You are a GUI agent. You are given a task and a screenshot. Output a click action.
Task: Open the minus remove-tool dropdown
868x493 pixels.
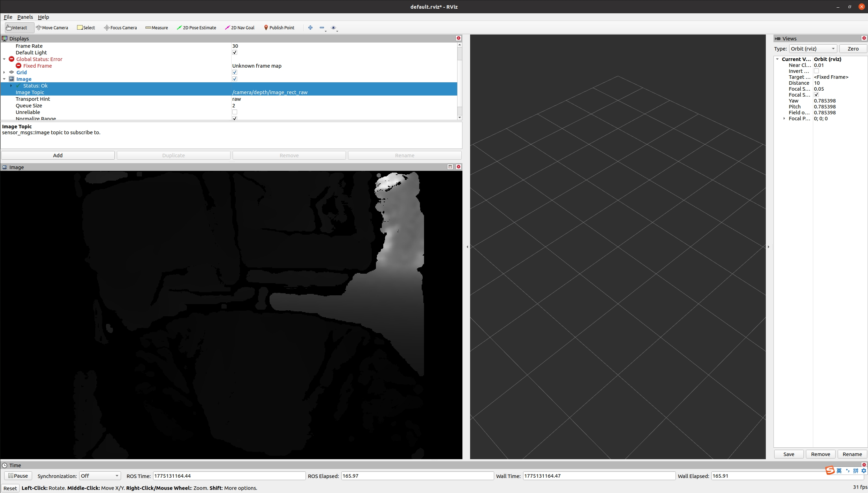coord(323,28)
